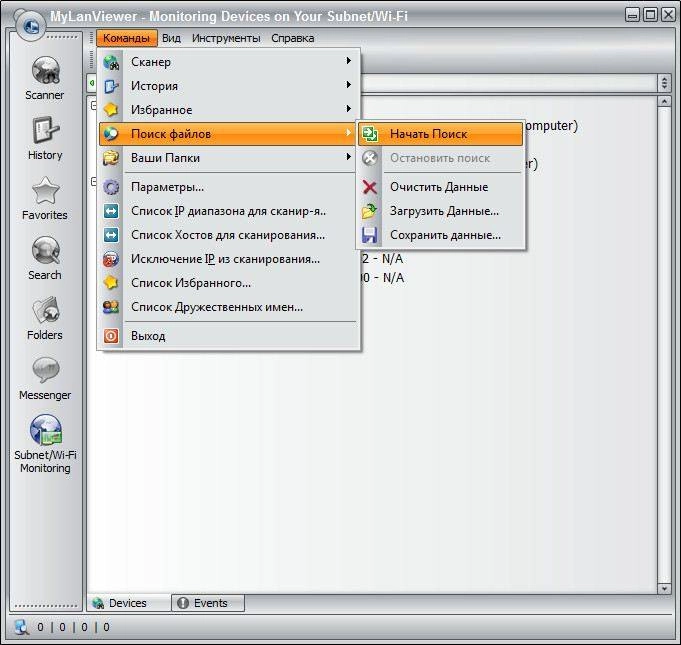Open the Folders sidebar icon
This screenshot has width=681, height=645.
tap(45, 310)
